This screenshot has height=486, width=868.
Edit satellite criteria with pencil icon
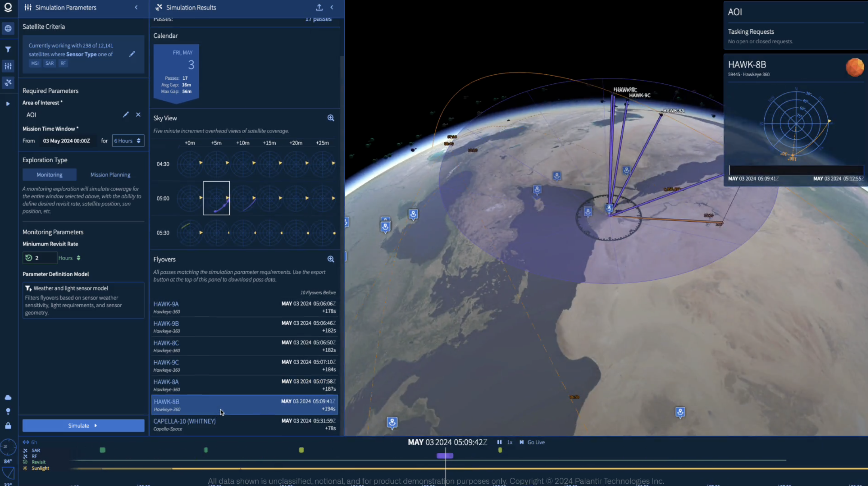(x=132, y=54)
